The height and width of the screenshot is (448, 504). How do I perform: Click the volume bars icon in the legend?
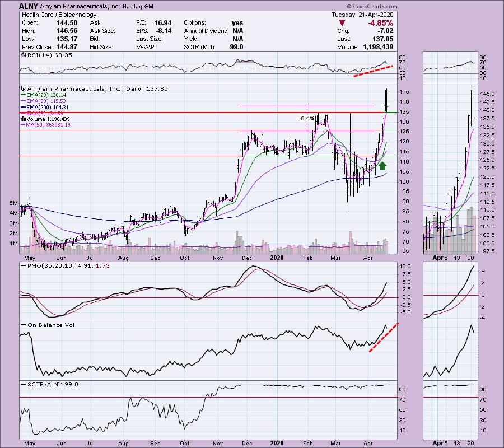point(23,119)
